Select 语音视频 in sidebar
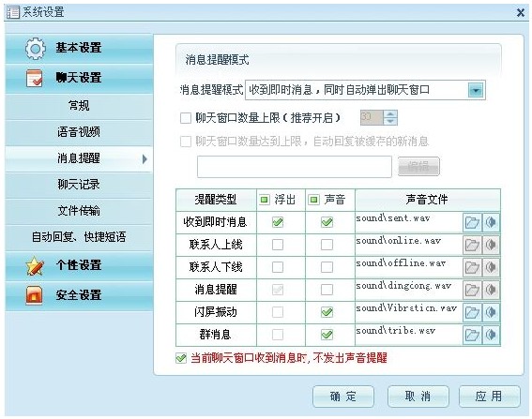The width and height of the screenshot is (532, 419). click(79, 132)
